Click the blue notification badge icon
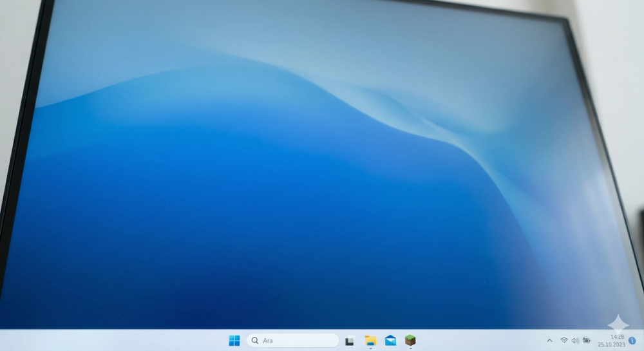Image resolution: width=644 pixels, height=351 pixels. point(632,340)
